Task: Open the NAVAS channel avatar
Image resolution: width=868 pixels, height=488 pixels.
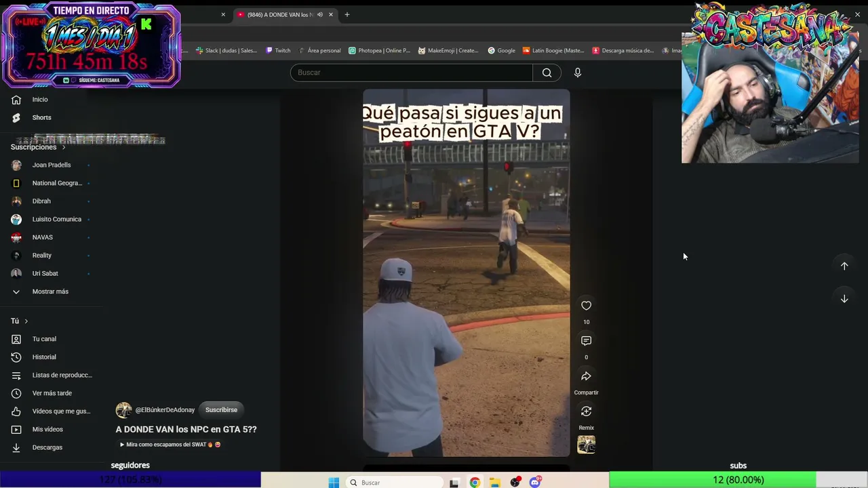Action: point(16,237)
